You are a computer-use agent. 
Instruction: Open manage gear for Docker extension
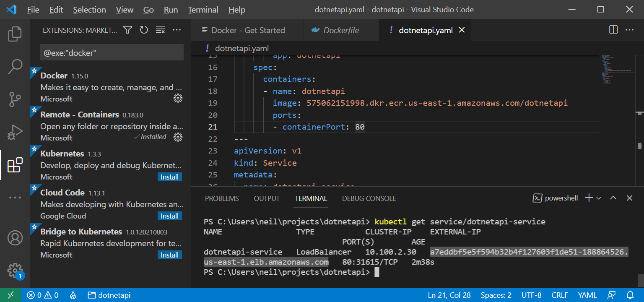coord(178,98)
